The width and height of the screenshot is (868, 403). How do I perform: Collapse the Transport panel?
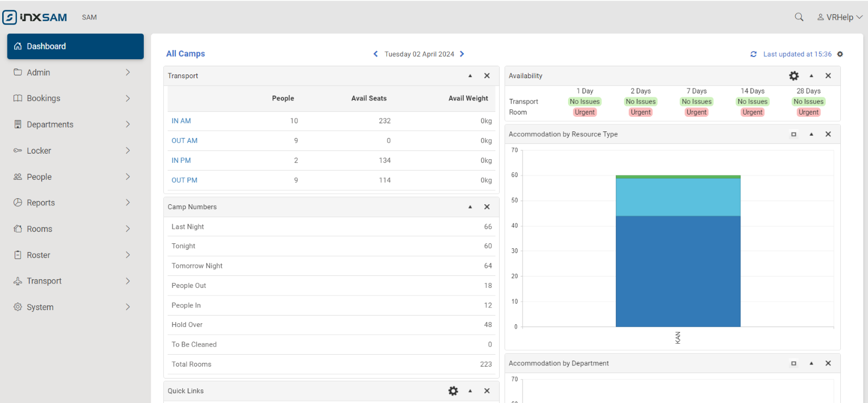click(470, 76)
